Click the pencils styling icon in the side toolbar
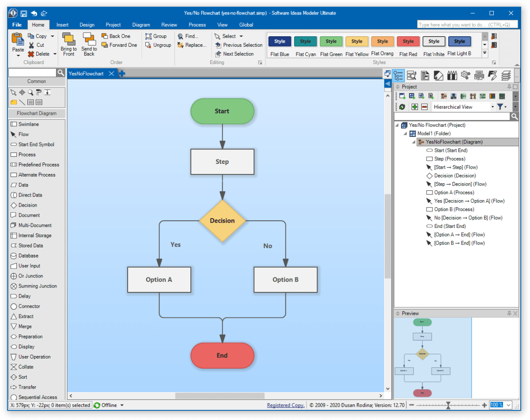530x420 pixels. [x=452, y=76]
